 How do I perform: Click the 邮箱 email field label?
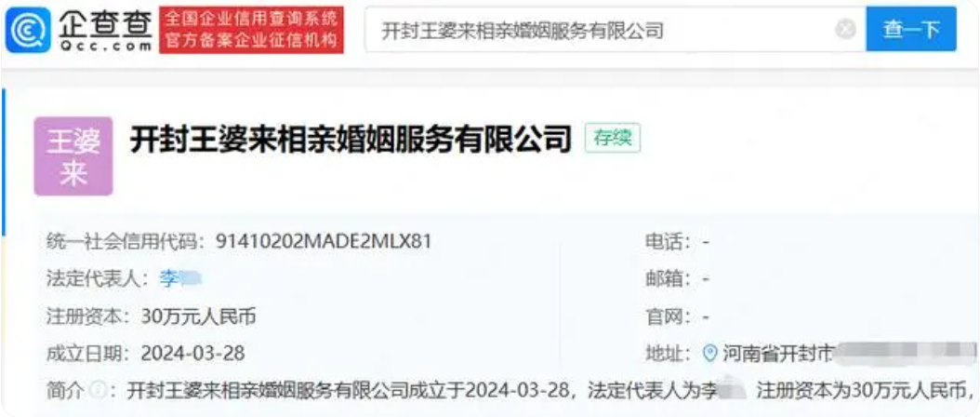pos(669,278)
